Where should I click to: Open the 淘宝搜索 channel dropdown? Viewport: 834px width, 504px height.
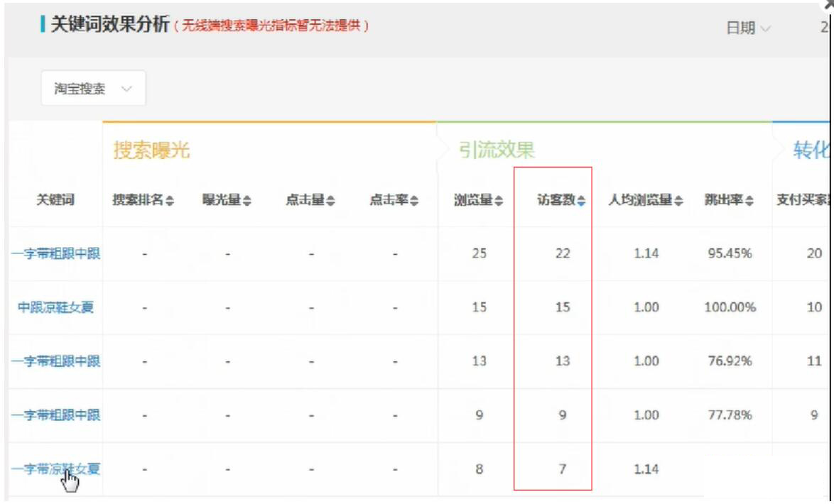coord(92,87)
